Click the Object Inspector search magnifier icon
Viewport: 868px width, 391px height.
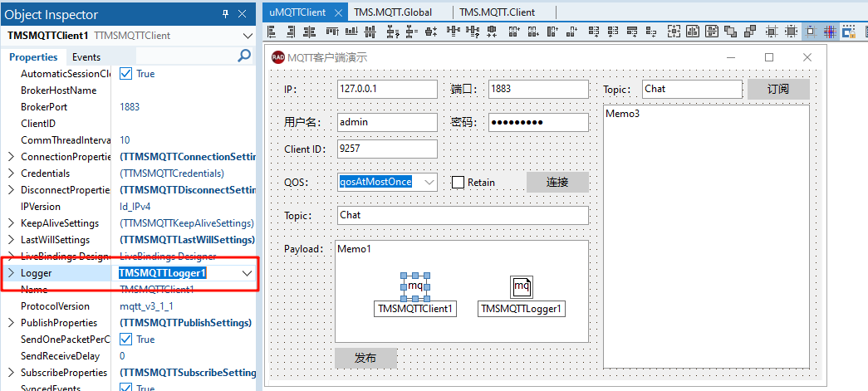point(244,56)
